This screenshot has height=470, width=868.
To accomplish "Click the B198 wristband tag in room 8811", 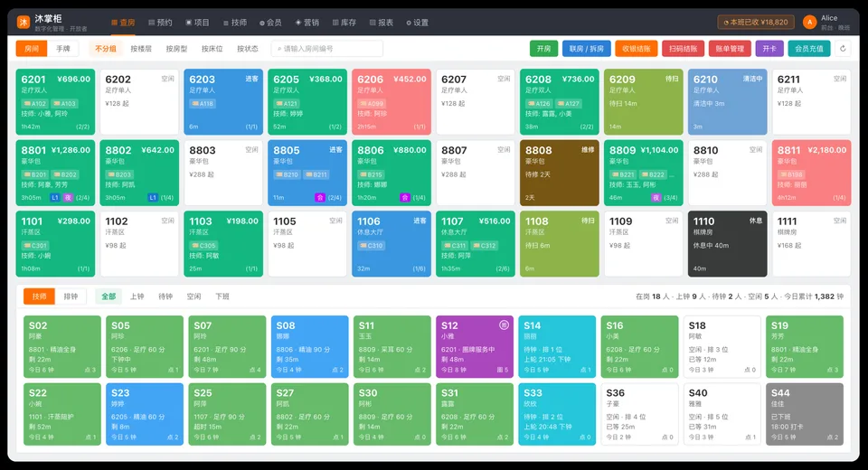I will (x=791, y=174).
